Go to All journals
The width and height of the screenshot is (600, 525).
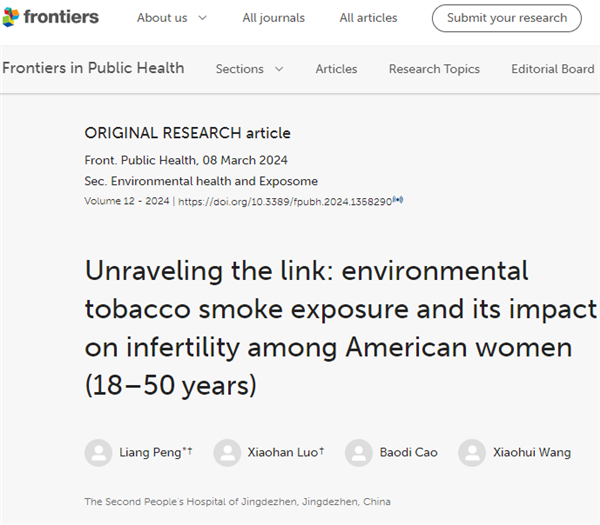coord(274,18)
